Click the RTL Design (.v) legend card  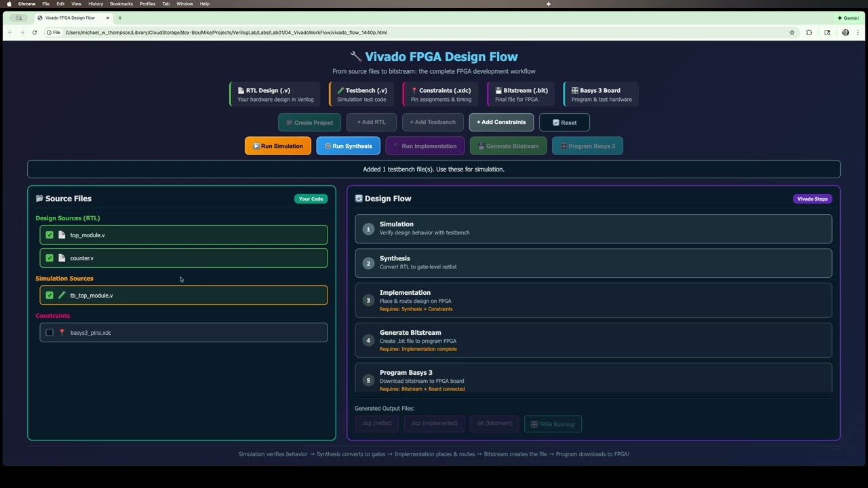(x=275, y=94)
